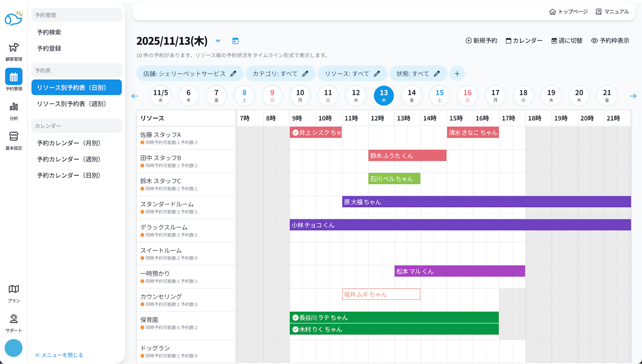The width and height of the screenshot is (642, 364).
Task: Open リソース別予約表（週別） menu item
Action: 72,104
